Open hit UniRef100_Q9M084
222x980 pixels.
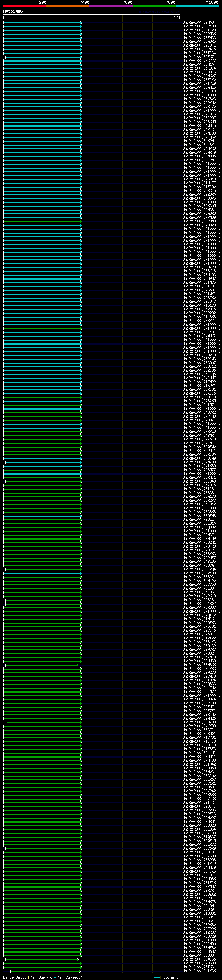(x=199, y=23)
